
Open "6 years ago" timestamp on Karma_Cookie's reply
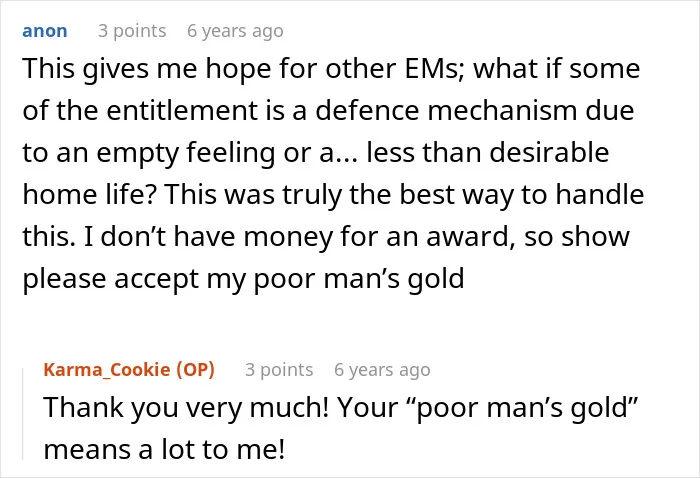[x=382, y=370]
